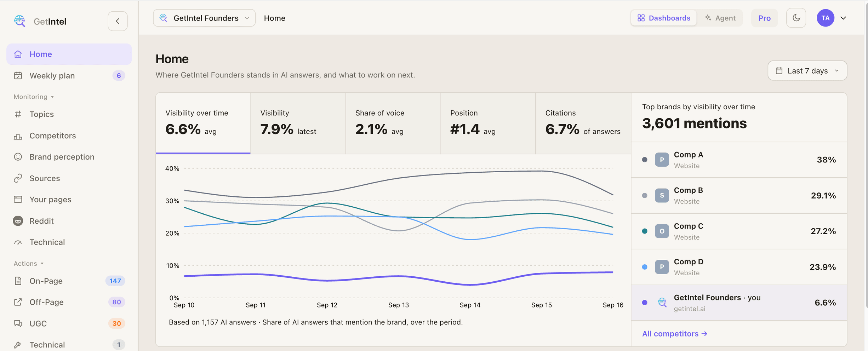Click Comp B 29.1% value
The height and width of the screenshot is (351, 868).
pos(823,196)
